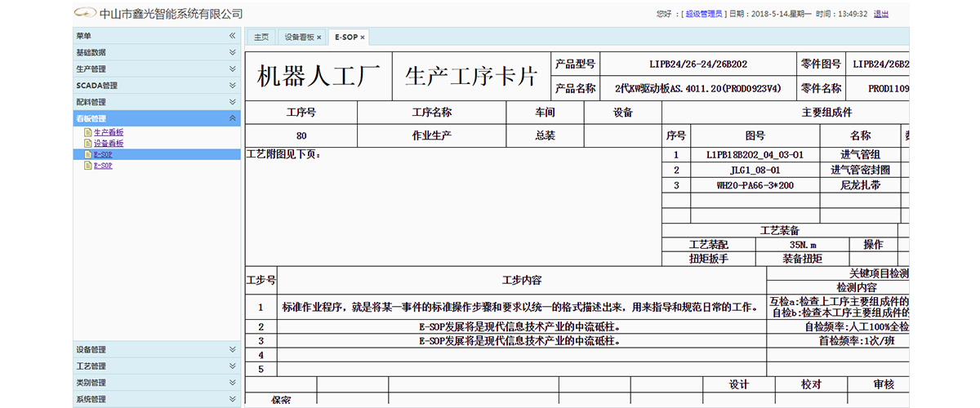
Task: Click the 退出 logout link
Action: click(x=881, y=14)
